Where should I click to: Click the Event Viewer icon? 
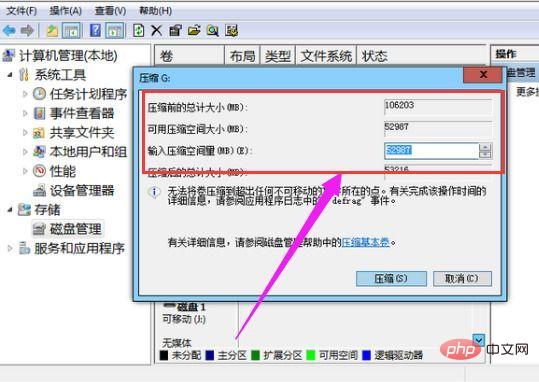coord(39,113)
